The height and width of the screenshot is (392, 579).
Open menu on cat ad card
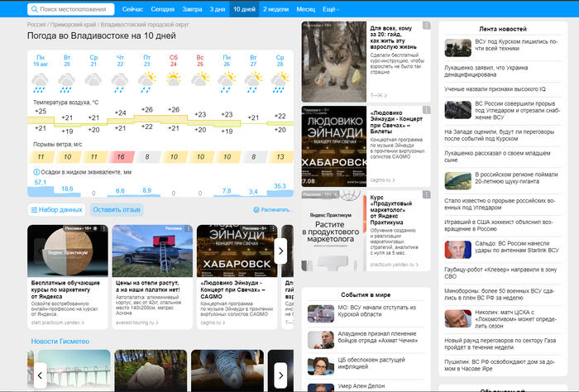[427, 26]
